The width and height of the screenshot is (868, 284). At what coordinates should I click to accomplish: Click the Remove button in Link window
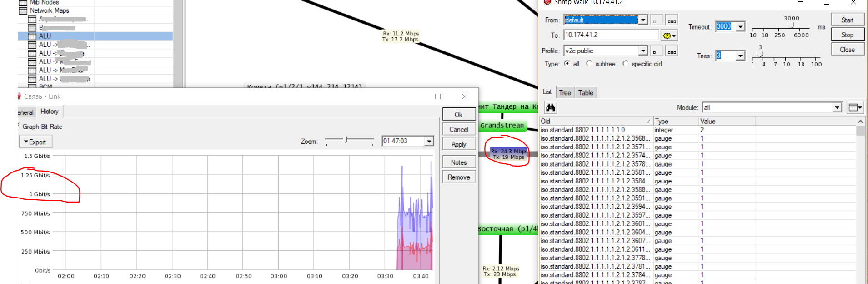459,177
